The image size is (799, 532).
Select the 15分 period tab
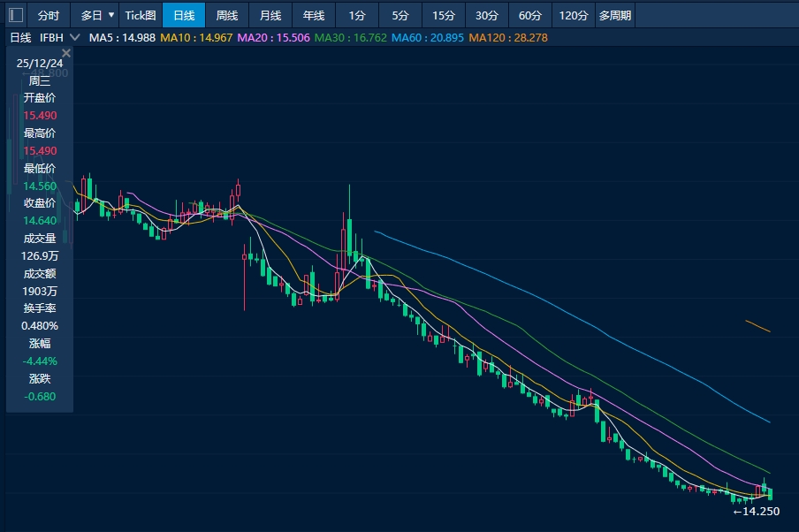tap(444, 15)
